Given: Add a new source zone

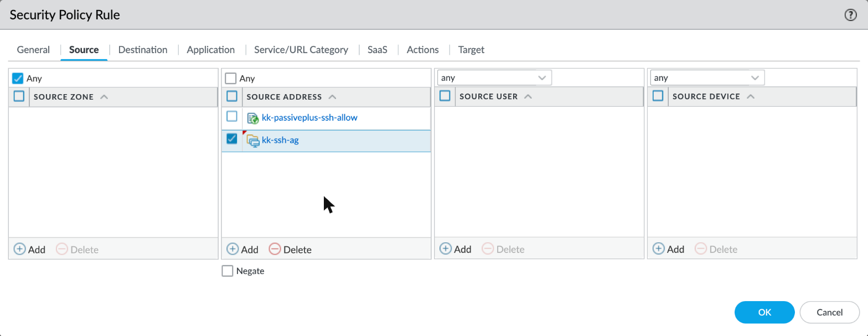Looking at the screenshot, I should pyautogui.click(x=29, y=250).
